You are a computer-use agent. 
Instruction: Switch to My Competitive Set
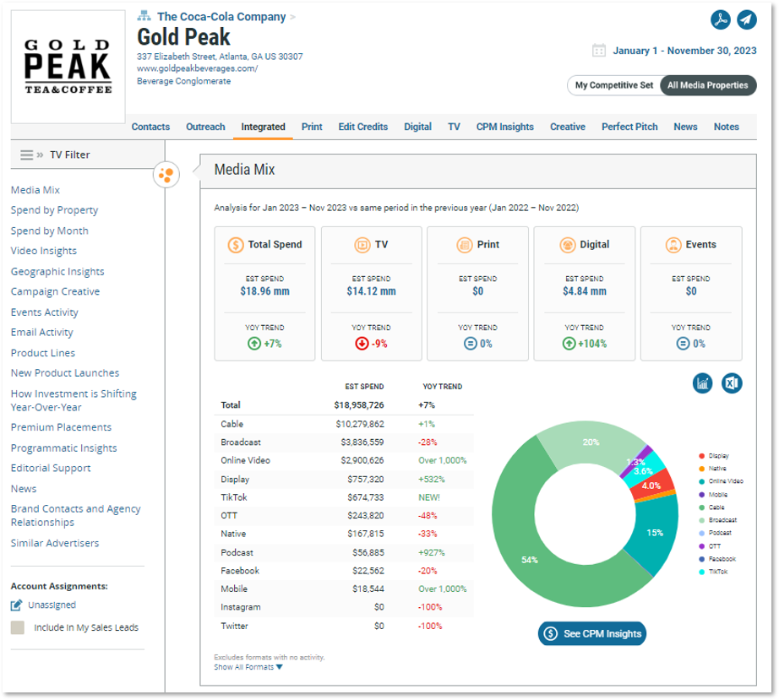[x=614, y=85]
